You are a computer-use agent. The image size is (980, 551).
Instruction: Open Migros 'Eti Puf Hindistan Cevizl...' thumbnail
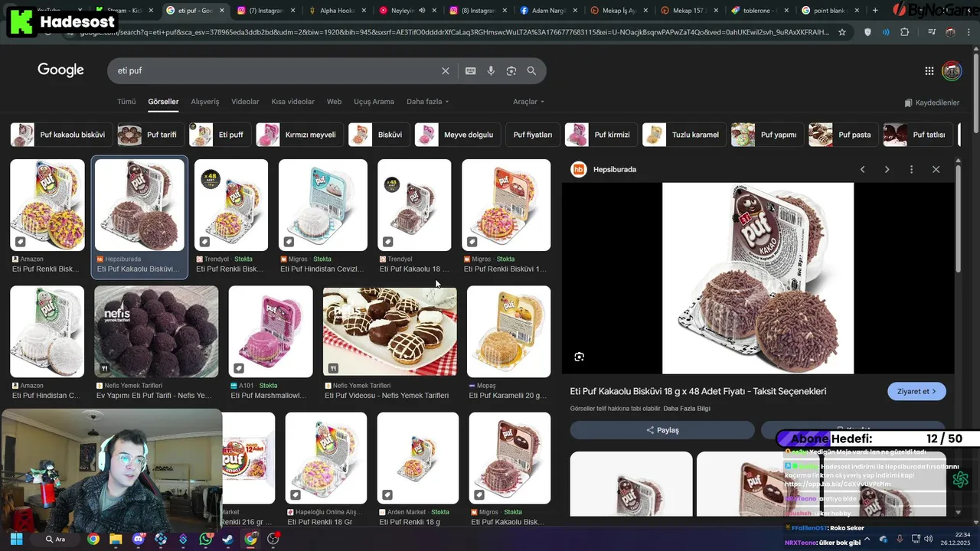(x=323, y=205)
